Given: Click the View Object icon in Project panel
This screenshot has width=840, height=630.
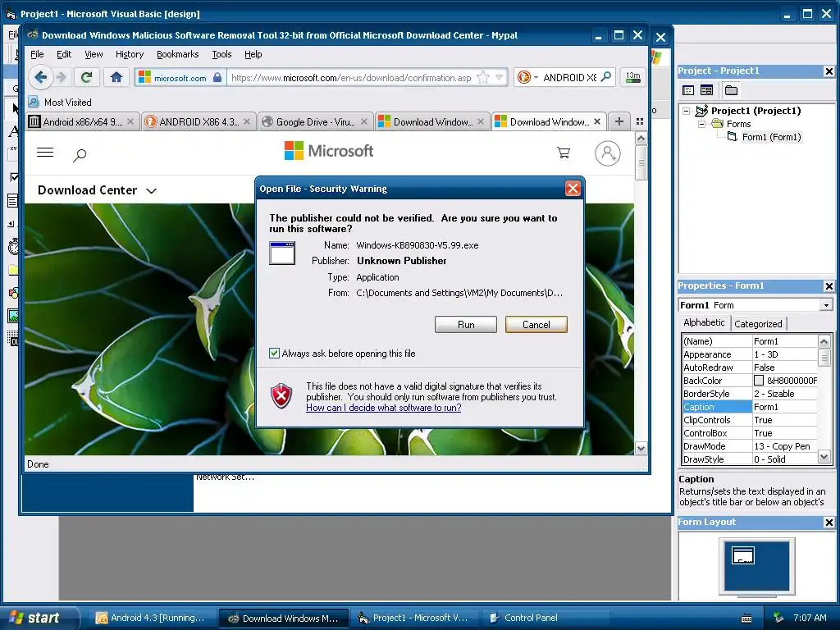Looking at the screenshot, I should pos(706,90).
